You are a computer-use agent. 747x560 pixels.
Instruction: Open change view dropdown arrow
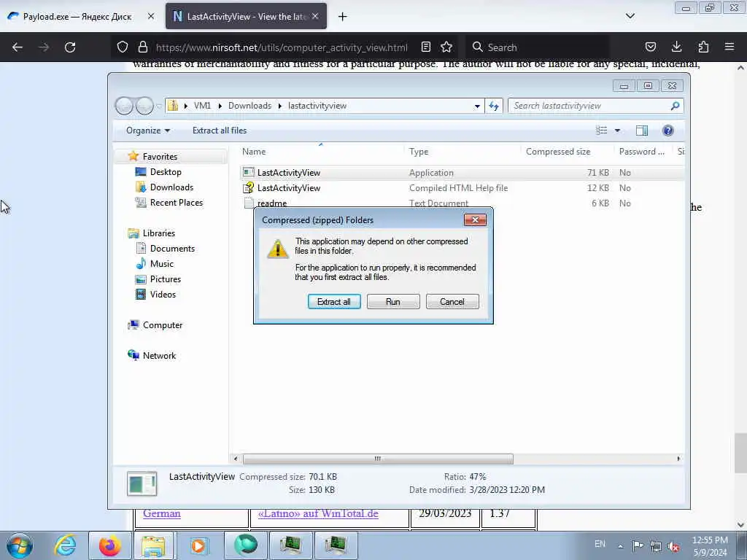617,131
